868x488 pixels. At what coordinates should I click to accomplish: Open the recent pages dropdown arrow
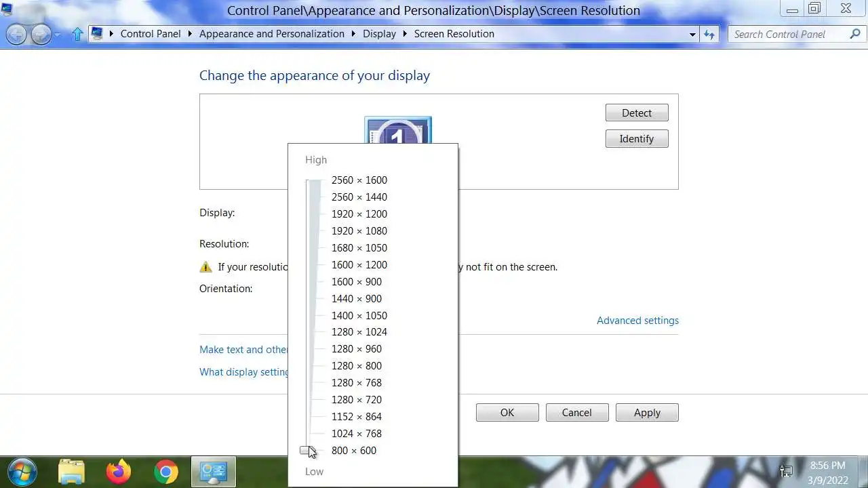[x=58, y=34]
